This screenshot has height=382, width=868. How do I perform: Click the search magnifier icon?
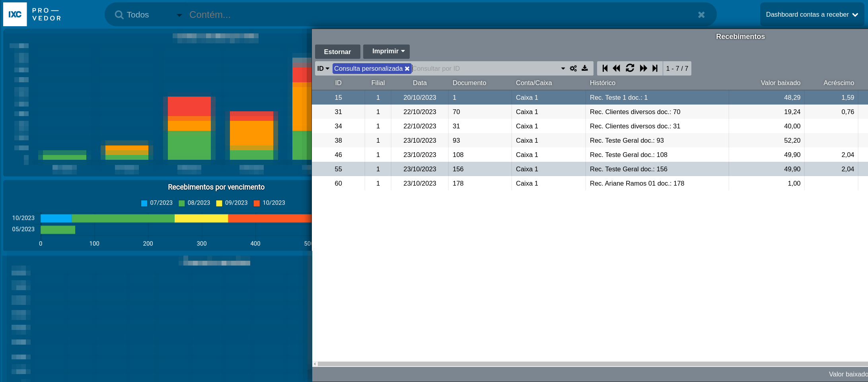[x=119, y=15]
